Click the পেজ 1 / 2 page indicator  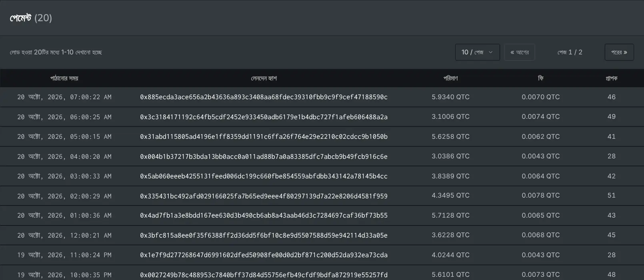coord(570,52)
